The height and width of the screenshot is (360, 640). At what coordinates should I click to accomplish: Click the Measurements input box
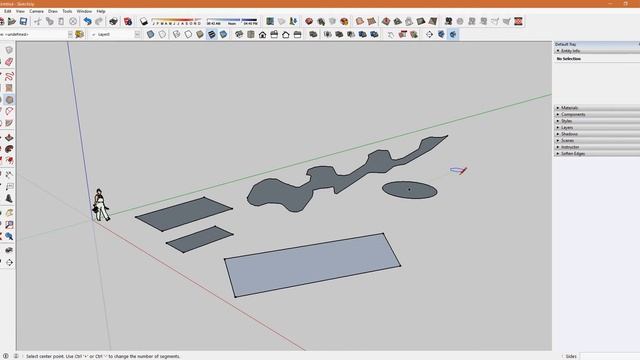pos(609,356)
